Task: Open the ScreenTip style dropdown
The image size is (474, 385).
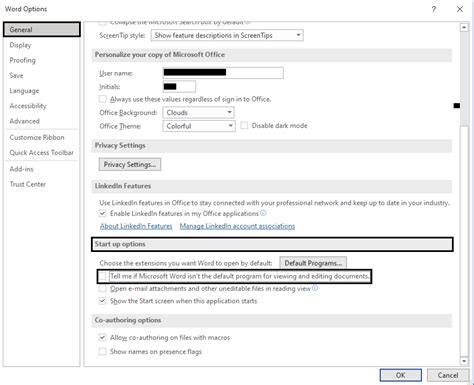Action: click(x=227, y=35)
